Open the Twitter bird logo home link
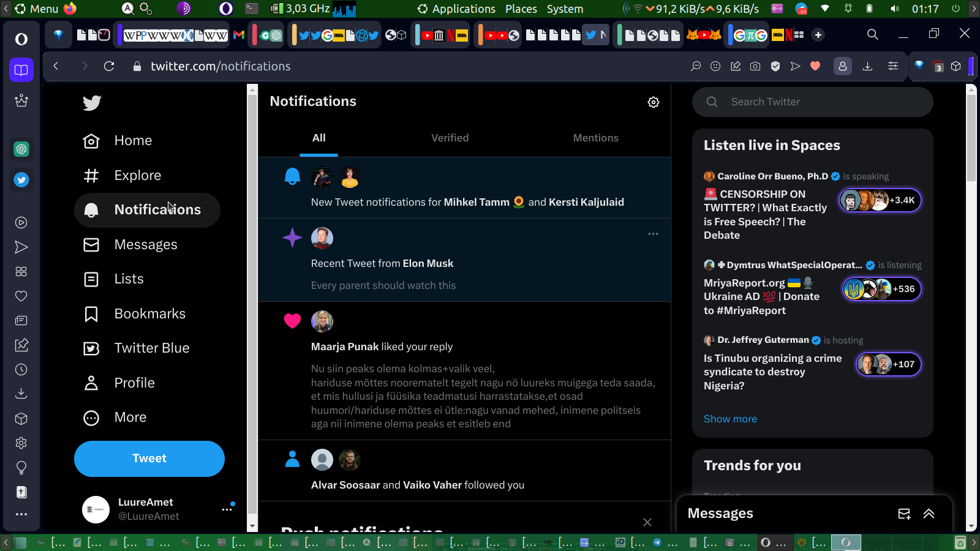Viewport: 980px width, 551px height. click(x=92, y=103)
